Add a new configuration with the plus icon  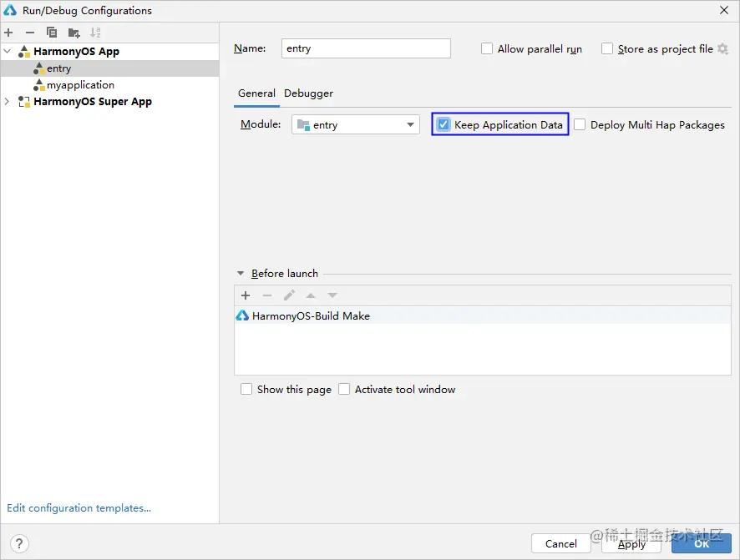tap(8, 33)
